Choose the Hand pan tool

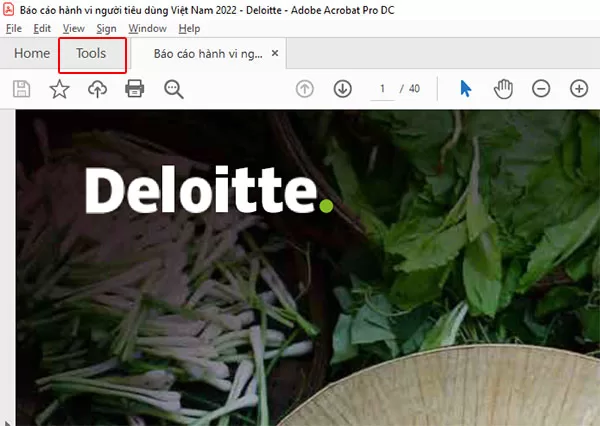pos(503,89)
